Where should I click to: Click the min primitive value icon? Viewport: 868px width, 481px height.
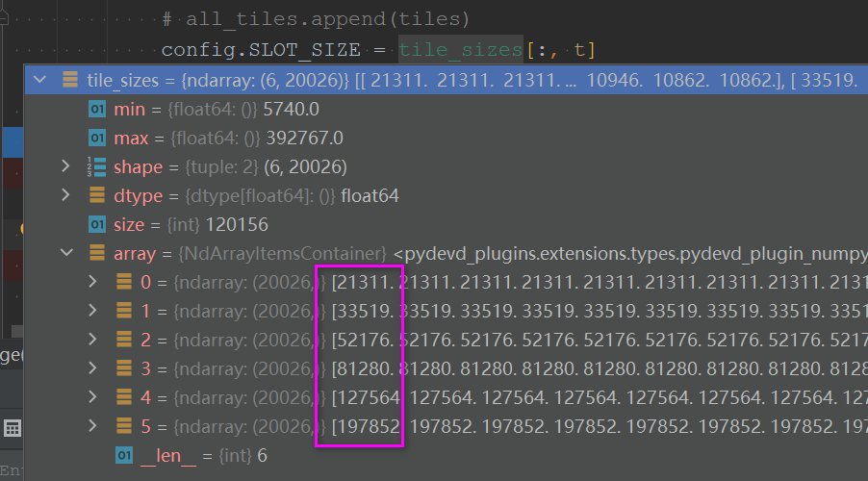97,109
